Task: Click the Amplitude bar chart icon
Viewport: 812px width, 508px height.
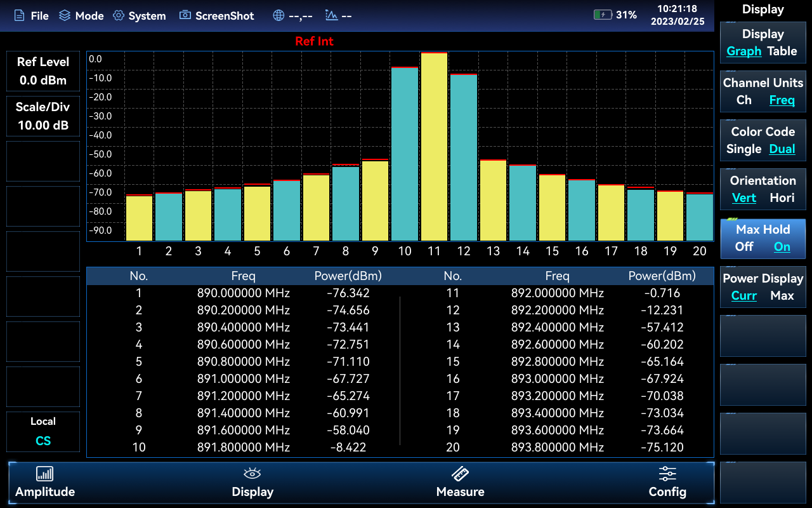Action: [x=44, y=474]
